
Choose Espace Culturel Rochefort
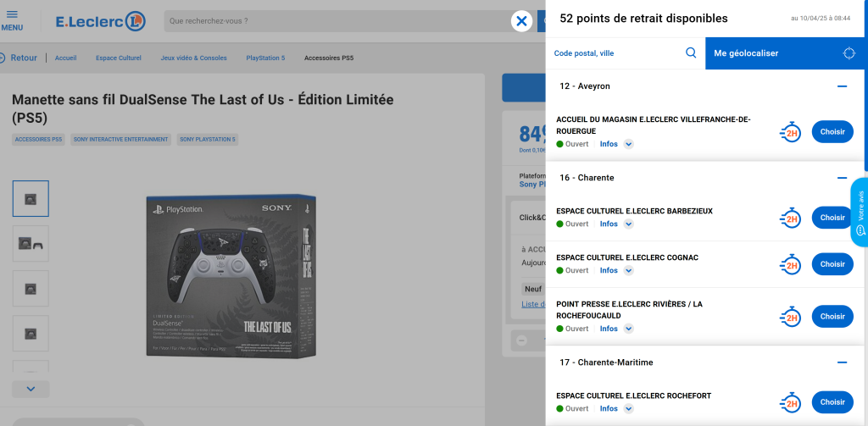pyautogui.click(x=832, y=402)
